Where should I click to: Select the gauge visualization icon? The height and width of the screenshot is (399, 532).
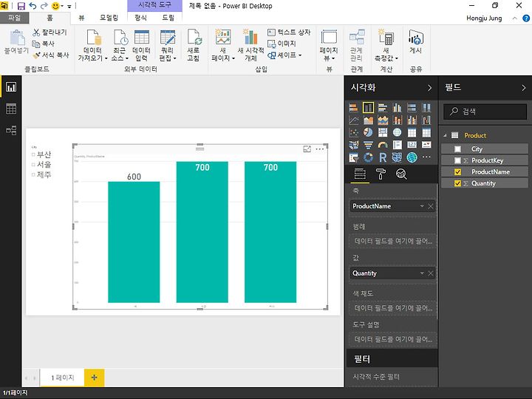383,145
